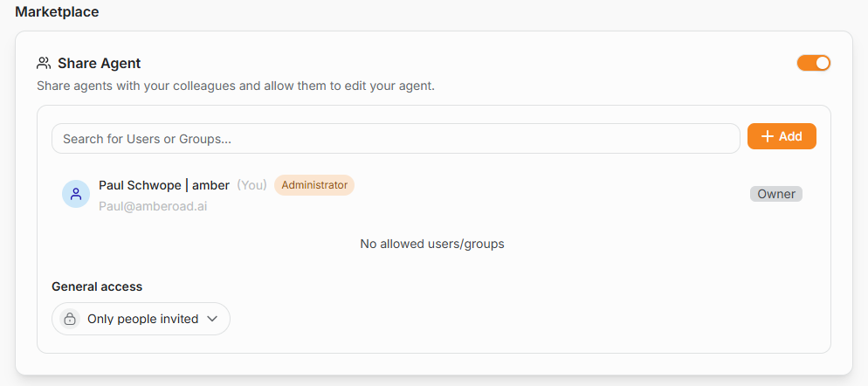
Task: Expand the chevron next to Only people invited
Action: pos(211,319)
